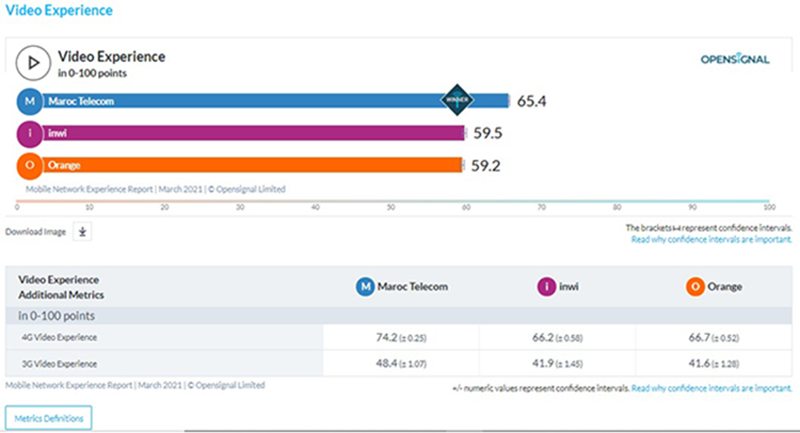This screenshot has width=800, height=433.
Task: Click the inwi 'i' icon on chart bar
Action: pos(30,133)
